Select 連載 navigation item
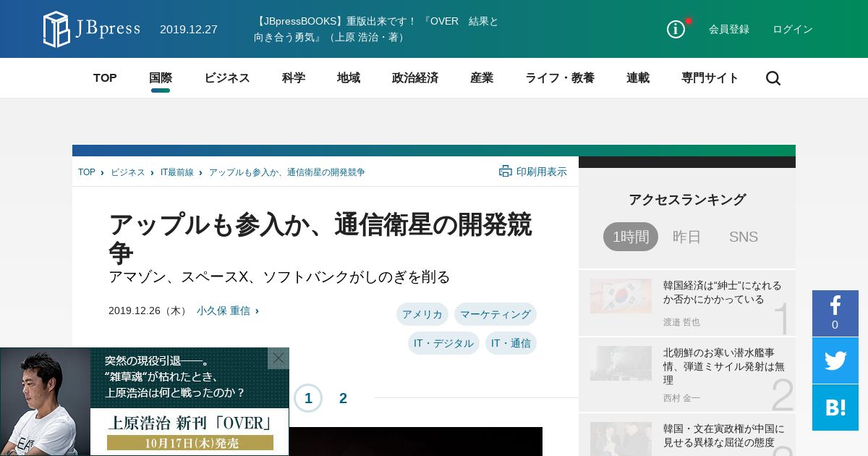The image size is (868, 456). (x=638, y=78)
